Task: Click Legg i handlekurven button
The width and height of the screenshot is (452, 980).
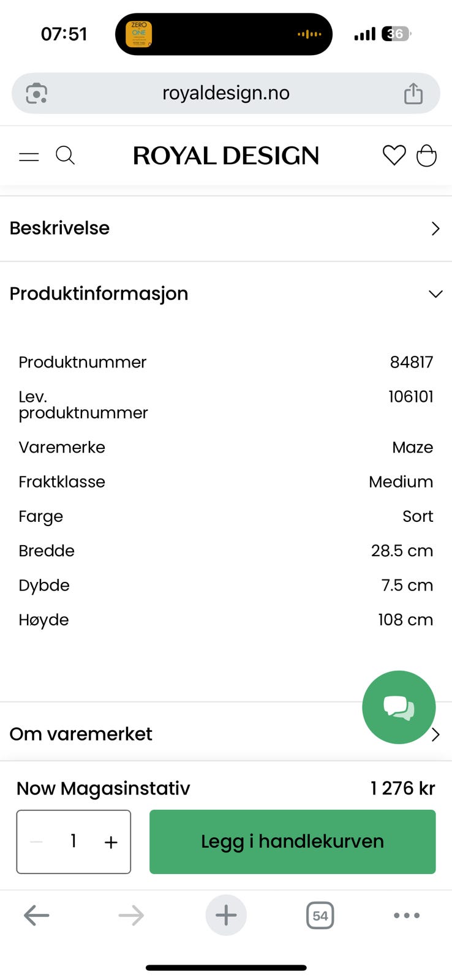Action: pos(292,842)
